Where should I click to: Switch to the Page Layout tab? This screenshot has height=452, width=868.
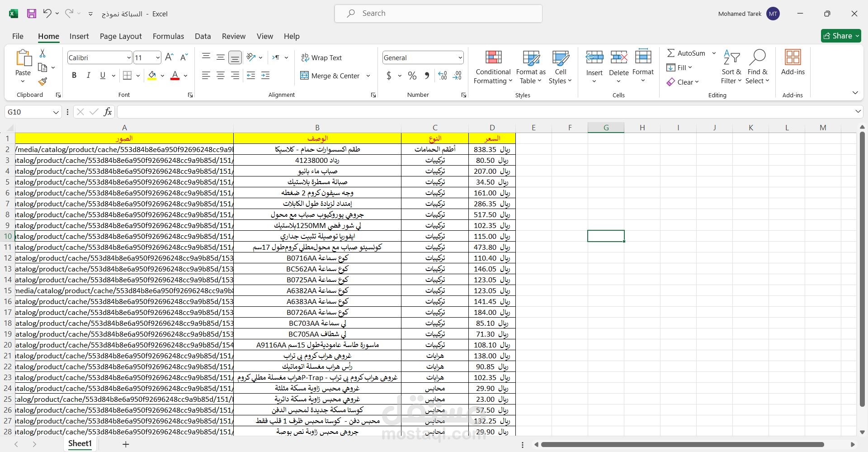coord(121,36)
